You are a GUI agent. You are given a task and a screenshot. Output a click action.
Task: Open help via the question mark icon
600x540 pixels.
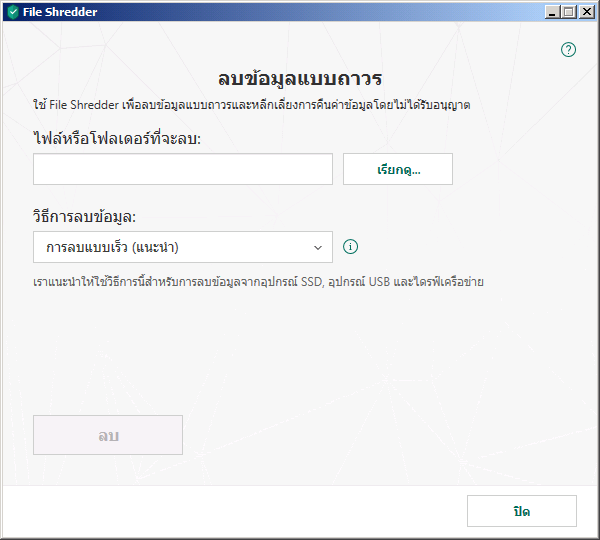(568, 49)
